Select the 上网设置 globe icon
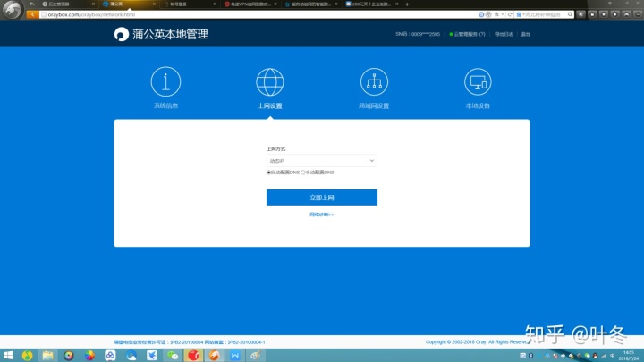644x362 pixels. pyautogui.click(x=270, y=81)
